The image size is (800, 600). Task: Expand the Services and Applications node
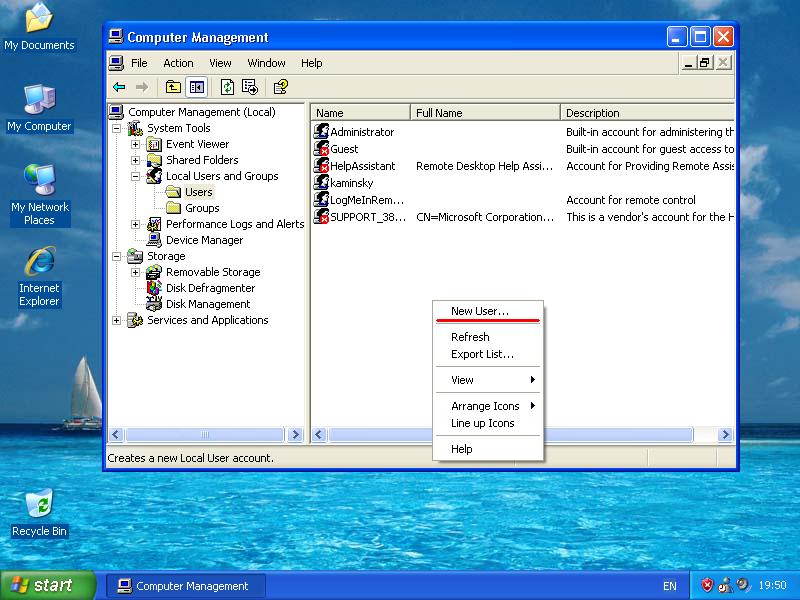[116, 320]
